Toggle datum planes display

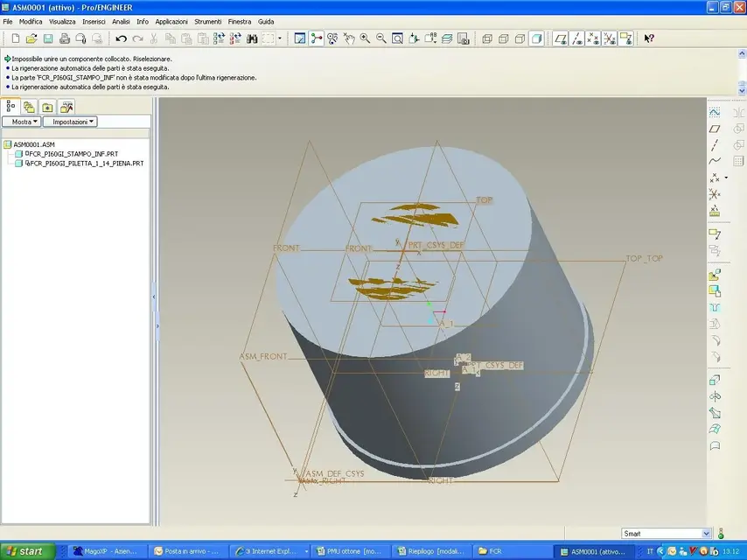[x=561, y=38]
